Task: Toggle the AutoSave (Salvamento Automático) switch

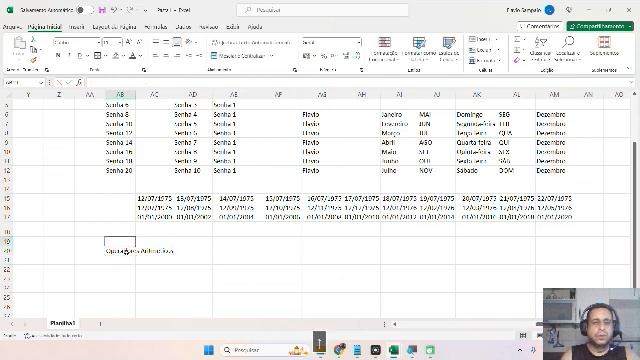Action: coord(84,10)
